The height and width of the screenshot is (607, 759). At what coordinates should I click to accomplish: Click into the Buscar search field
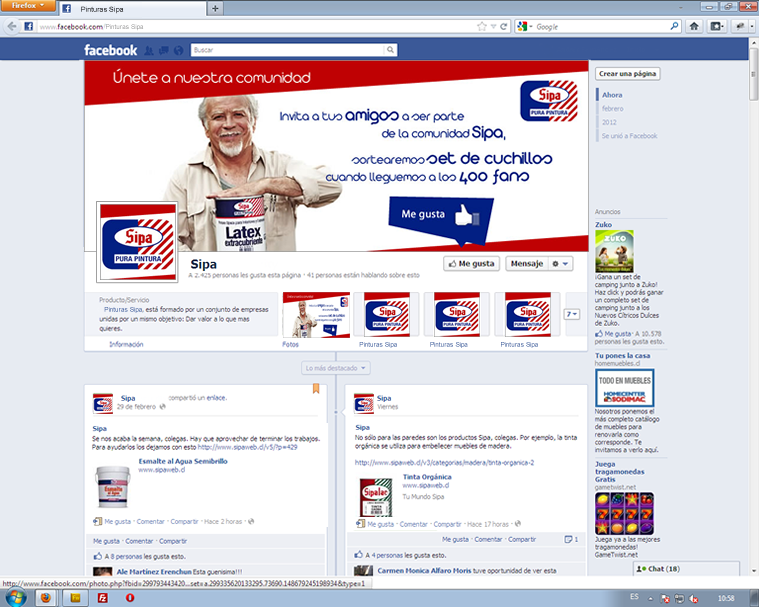(288, 49)
